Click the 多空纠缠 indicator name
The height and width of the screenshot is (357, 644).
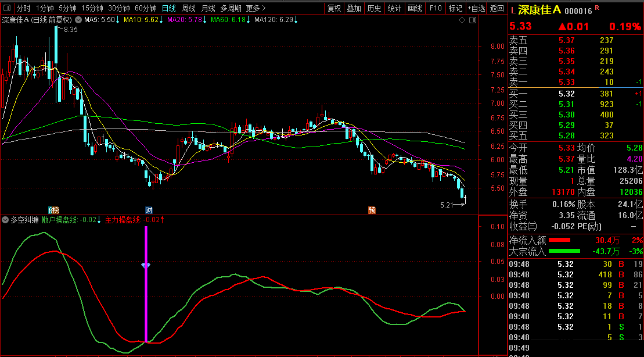pos(24,220)
